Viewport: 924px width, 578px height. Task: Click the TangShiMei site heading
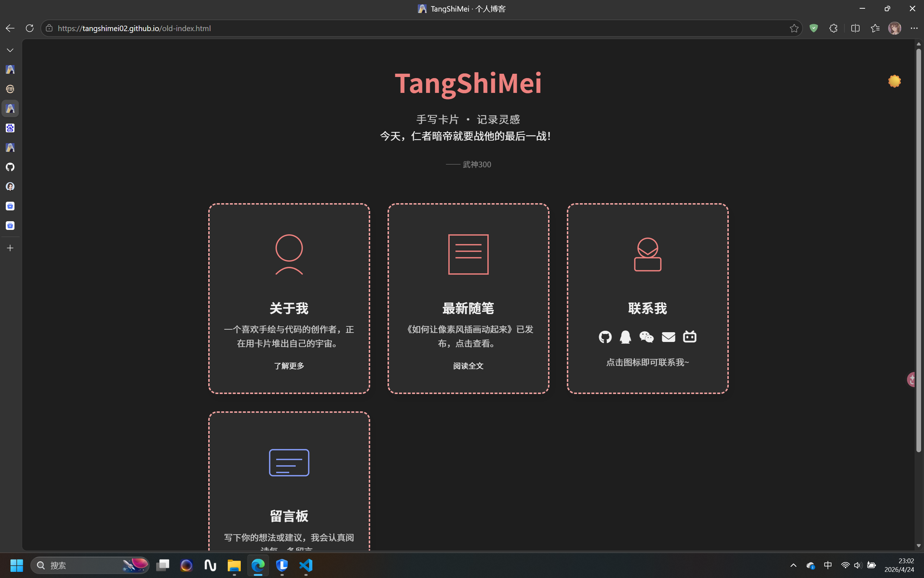(x=468, y=84)
